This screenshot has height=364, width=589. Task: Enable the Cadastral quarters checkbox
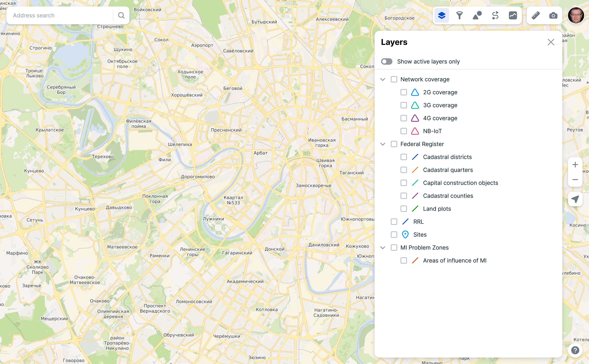pos(404,170)
